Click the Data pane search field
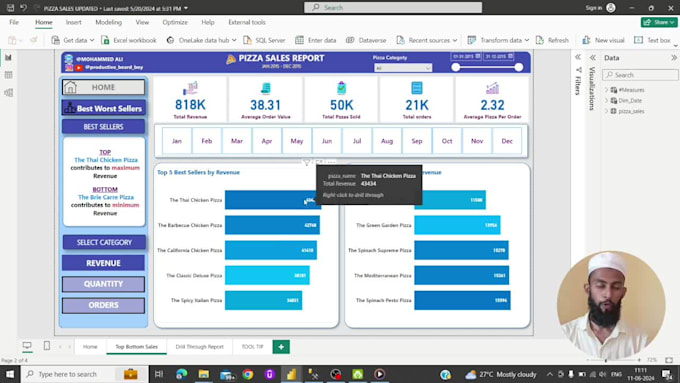Image resolution: width=680 pixels, height=383 pixels. [x=640, y=75]
